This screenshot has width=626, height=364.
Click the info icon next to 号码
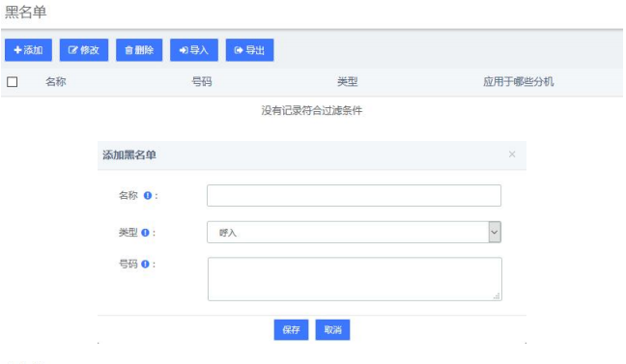145,264
